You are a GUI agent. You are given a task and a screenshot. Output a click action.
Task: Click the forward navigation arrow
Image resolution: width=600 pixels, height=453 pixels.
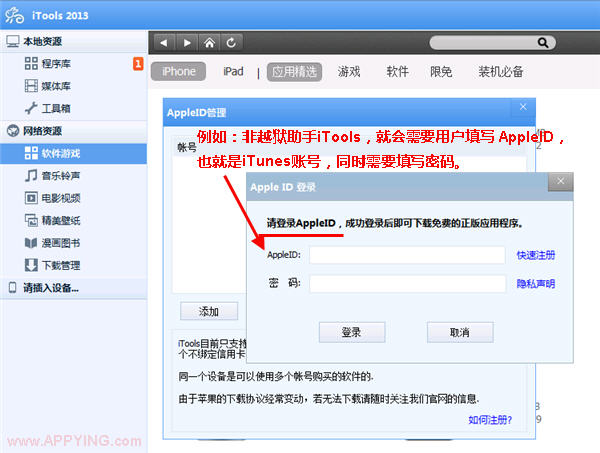(186, 42)
